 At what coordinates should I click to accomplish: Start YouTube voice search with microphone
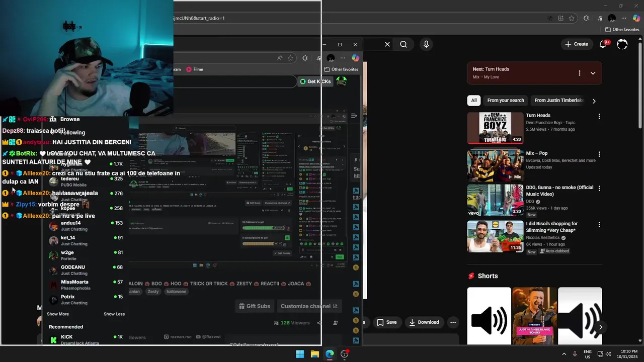click(x=426, y=44)
